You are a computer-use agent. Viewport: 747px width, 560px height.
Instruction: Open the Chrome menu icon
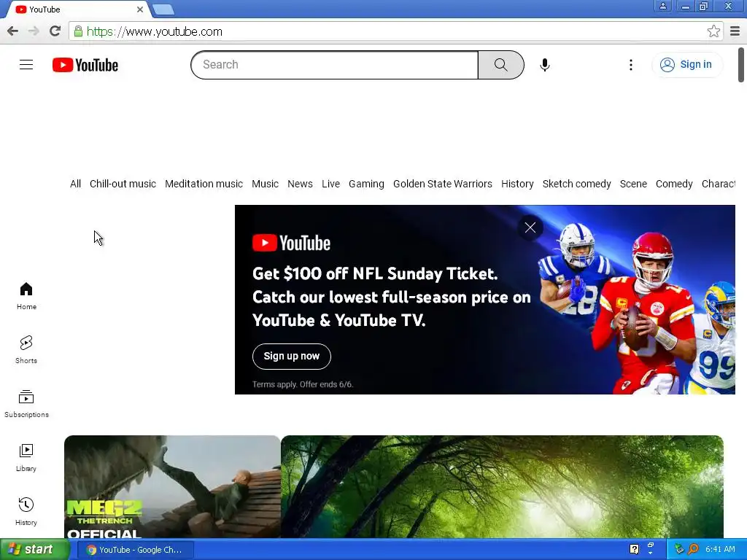[735, 31]
